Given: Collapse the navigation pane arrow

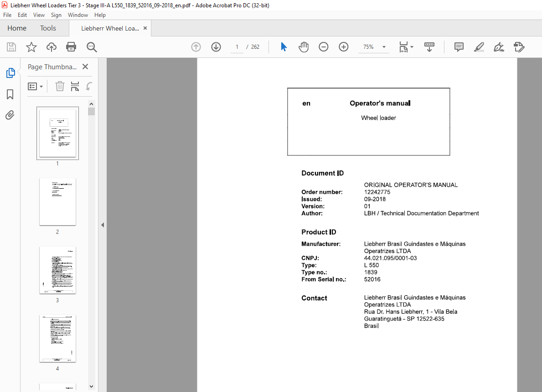Looking at the screenshot, I should [x=103, y=225].
